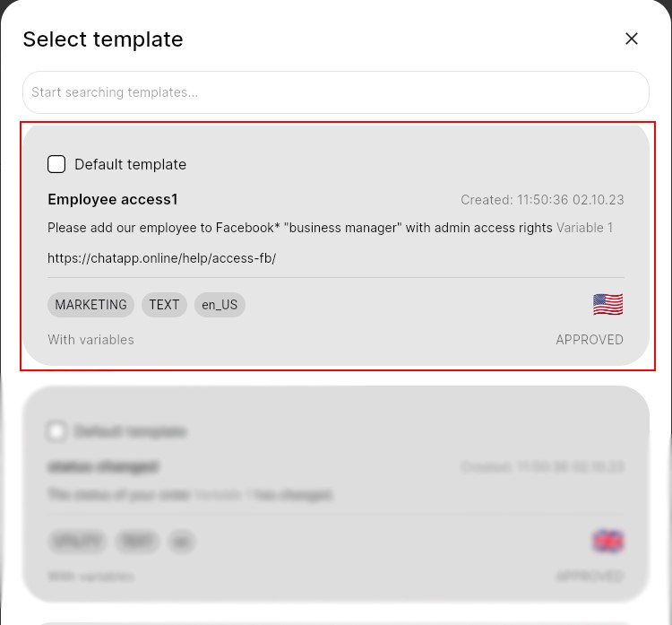The height and width of the screenshot is (625, 672).
Task: Select the blurred second template card
Action: click(x=335, y=502)
